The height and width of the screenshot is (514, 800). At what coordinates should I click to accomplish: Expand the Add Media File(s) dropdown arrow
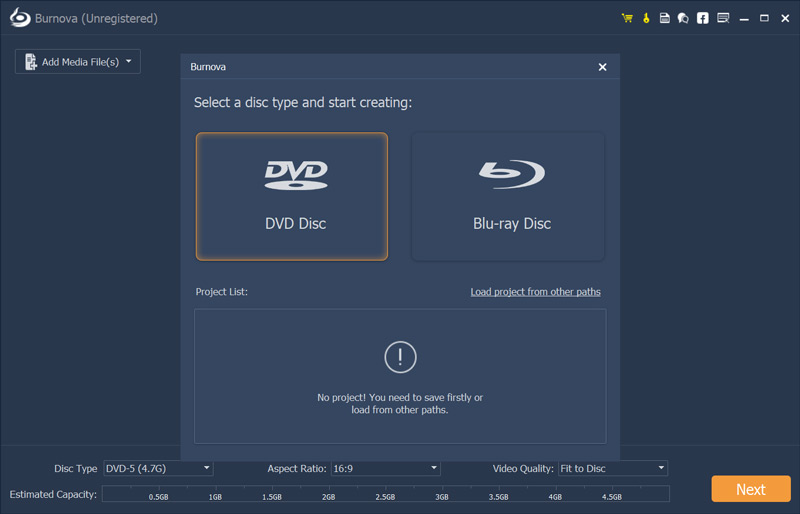coord(128,62)
